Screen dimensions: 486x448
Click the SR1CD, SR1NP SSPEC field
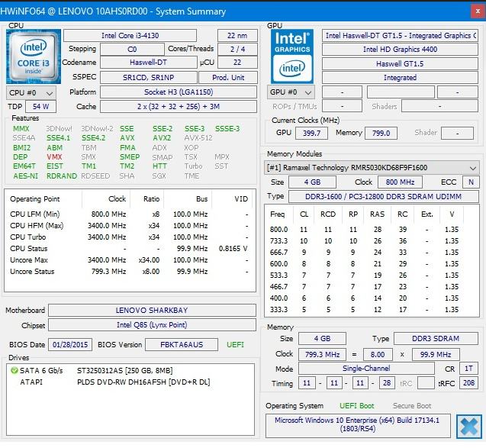pos(149,78)
